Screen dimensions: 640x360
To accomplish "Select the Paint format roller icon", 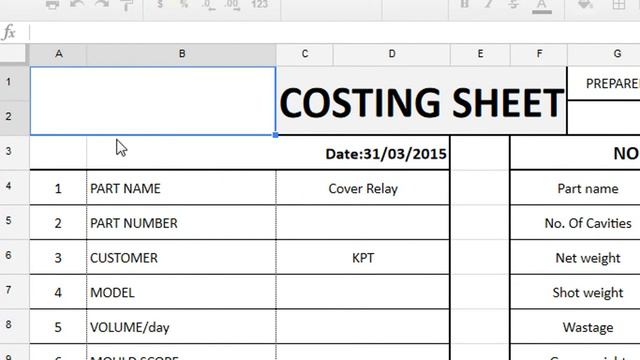I will coord(127,5).
